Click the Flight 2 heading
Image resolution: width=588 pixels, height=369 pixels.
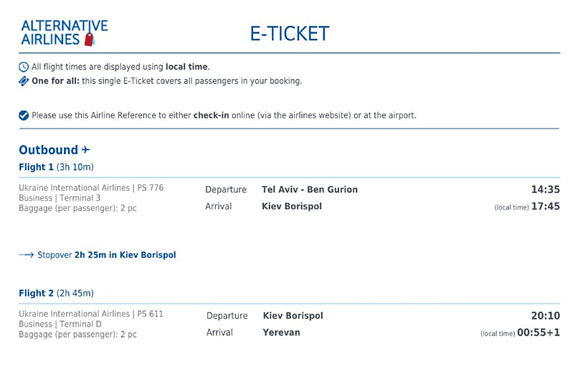tap(37, 293)
